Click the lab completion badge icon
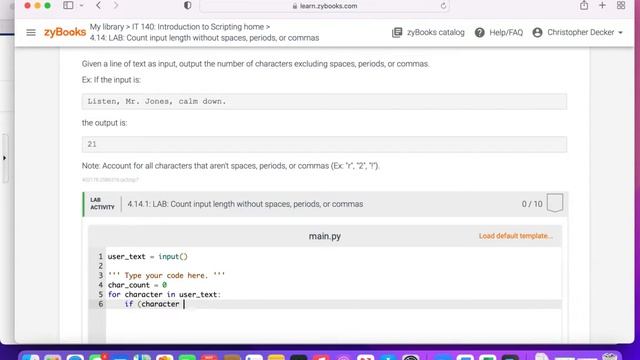Viewport: 640px width, 360px height. (555, 203)
